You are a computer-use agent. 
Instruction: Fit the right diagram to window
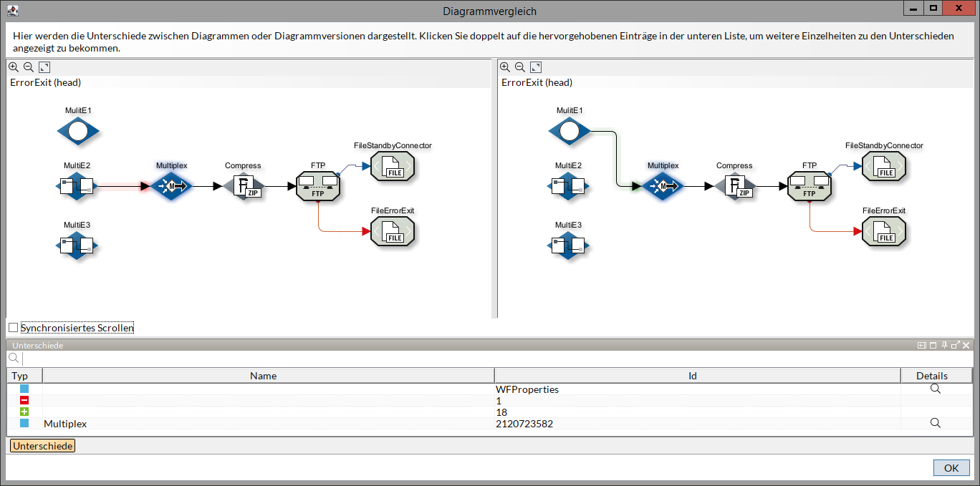tap(536, 67)
